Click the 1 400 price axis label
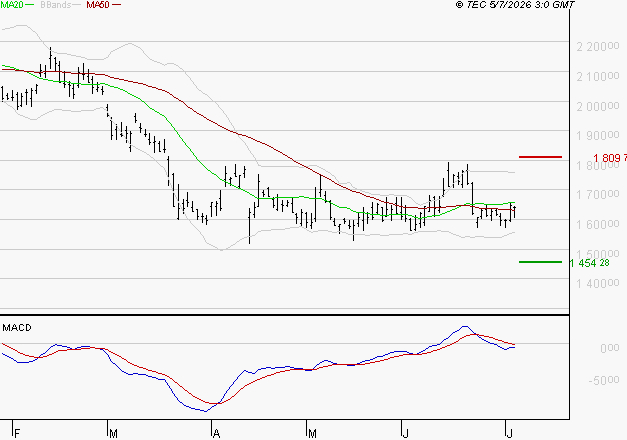The width and height of the screenshot is (627, 440). coord(598,284)
